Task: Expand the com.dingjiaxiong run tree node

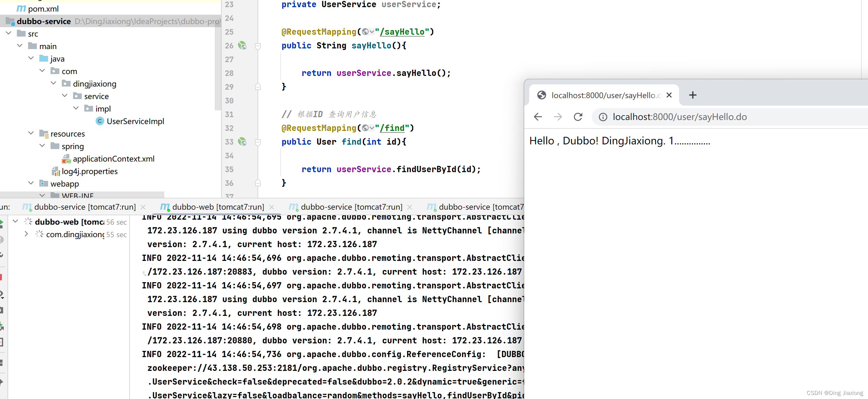Action: click(x=26, y=234)
